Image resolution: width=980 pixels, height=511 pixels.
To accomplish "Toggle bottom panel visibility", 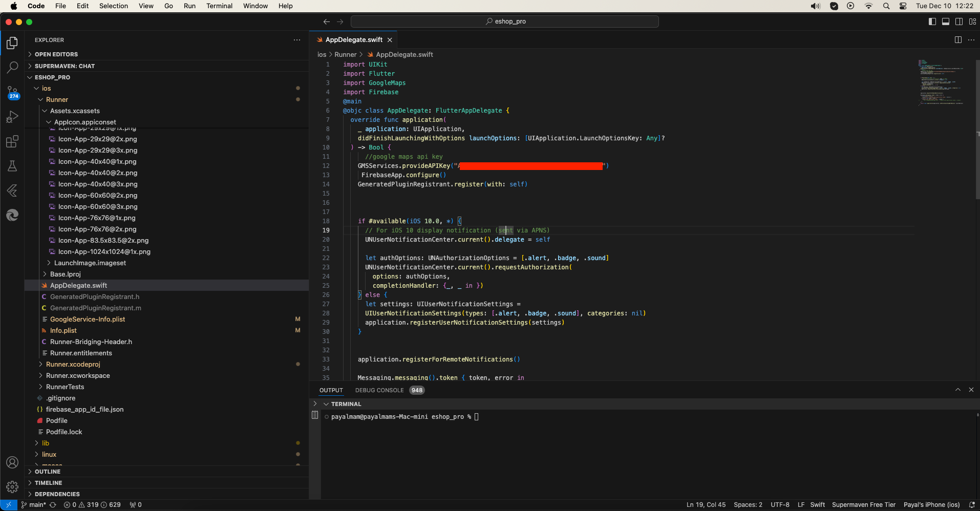I will (946, 22).
